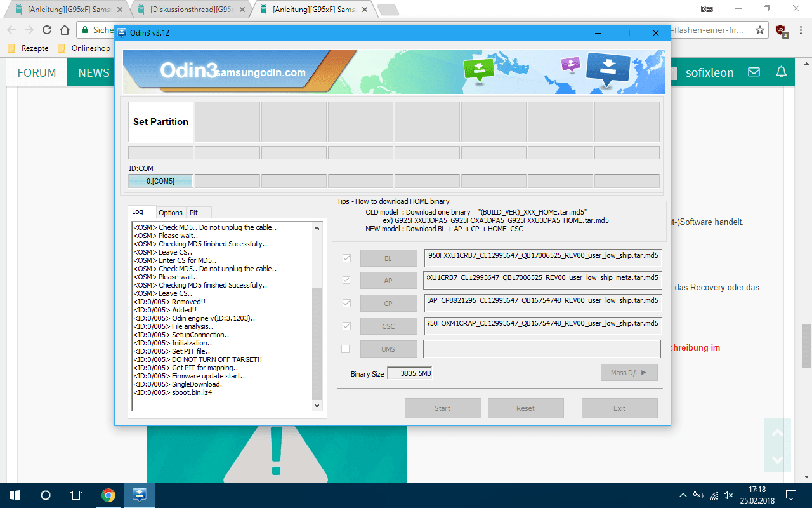Click the log scrollbar up arrow

click(x=317, y=227)
